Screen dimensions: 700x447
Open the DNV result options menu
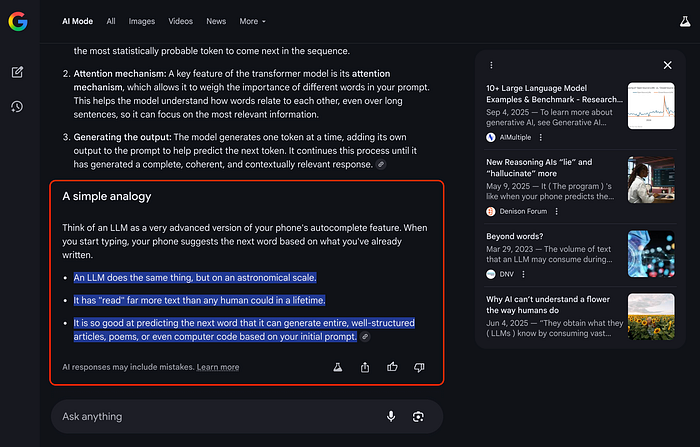[x=523, y=274]
